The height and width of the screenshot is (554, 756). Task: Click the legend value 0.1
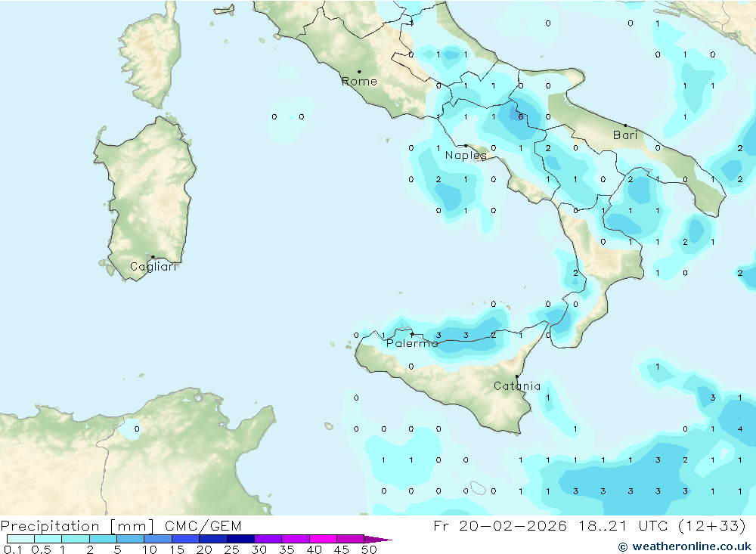pyautogui.click(x=13, y=549)
